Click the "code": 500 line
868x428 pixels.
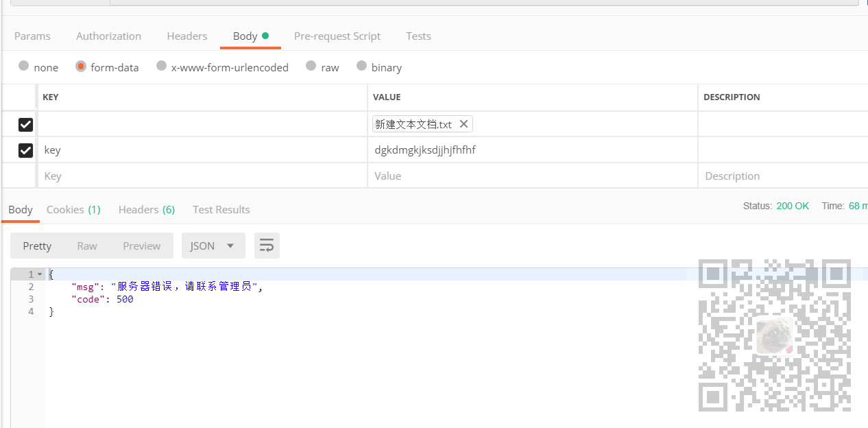102,299
